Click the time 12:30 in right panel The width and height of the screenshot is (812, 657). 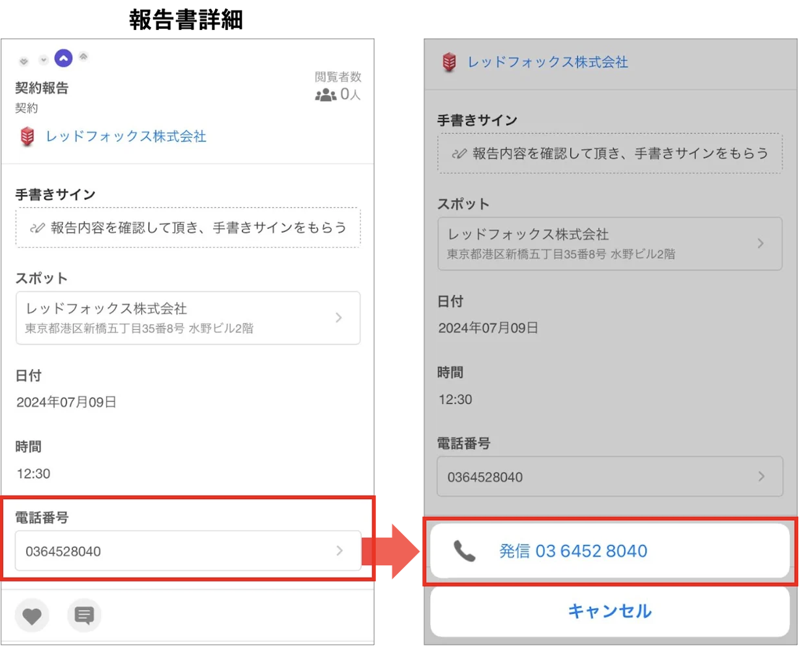(456, 400)
